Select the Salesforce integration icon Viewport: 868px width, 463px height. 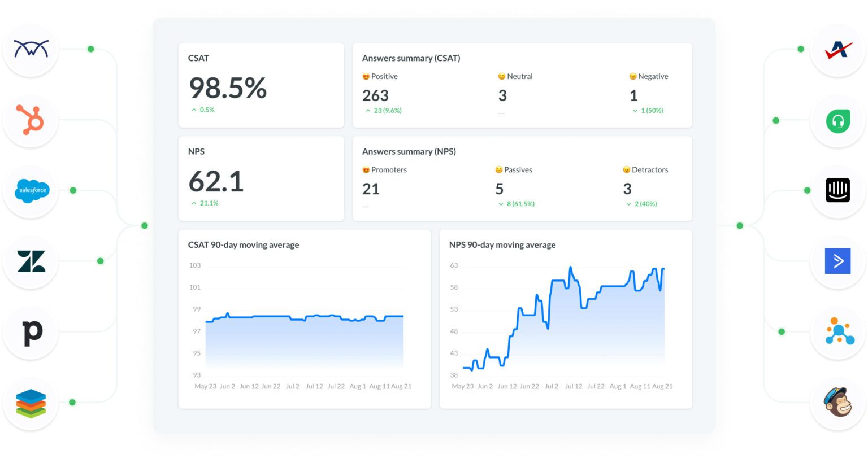(31, 191)
